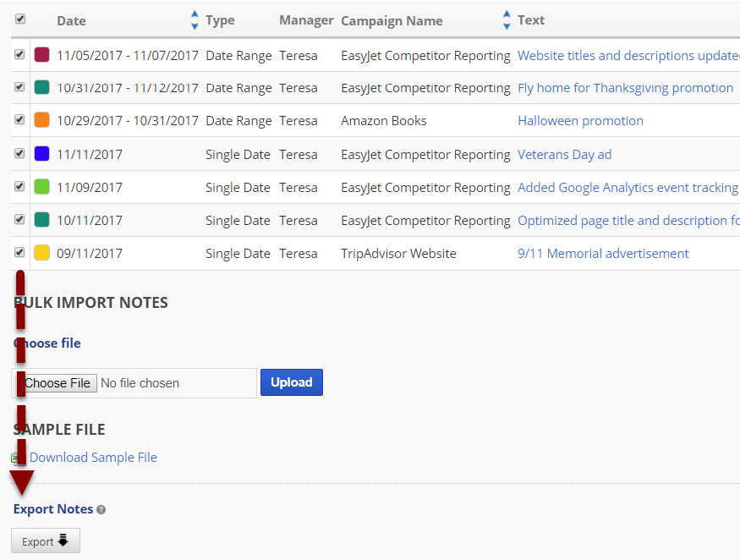740x560 pixels.
Task: Open the Download Sample File link
Action: click(93, 458)
